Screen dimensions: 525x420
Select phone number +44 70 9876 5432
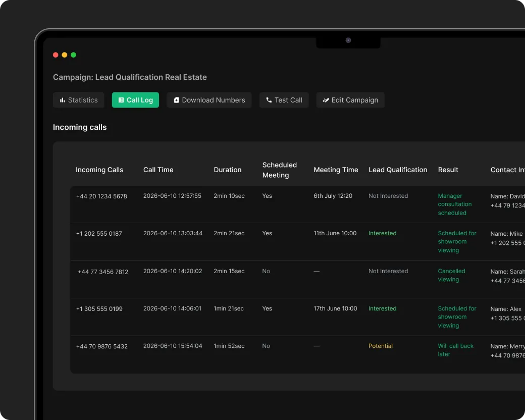(102, 346)
